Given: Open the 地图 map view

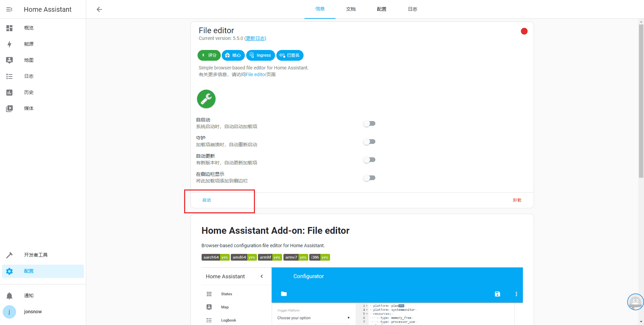Looking at the screenshot, I should pos(29,60).
